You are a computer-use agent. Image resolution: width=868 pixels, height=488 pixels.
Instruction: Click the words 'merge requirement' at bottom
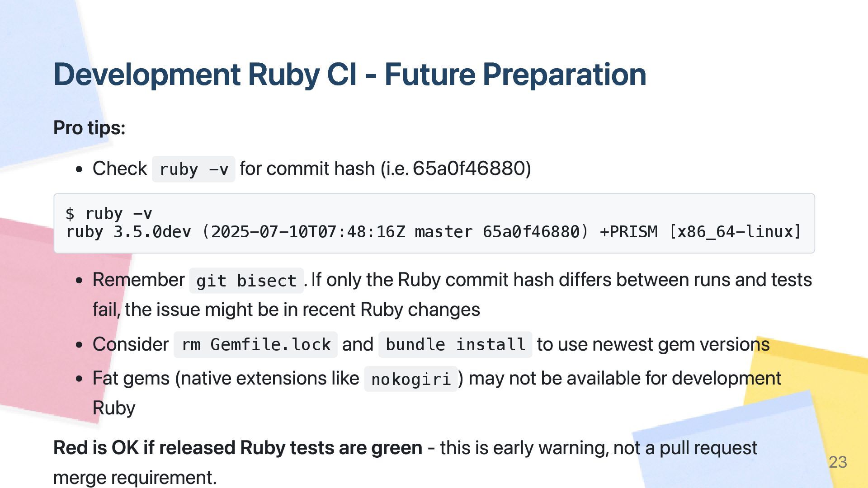[135, 478]
